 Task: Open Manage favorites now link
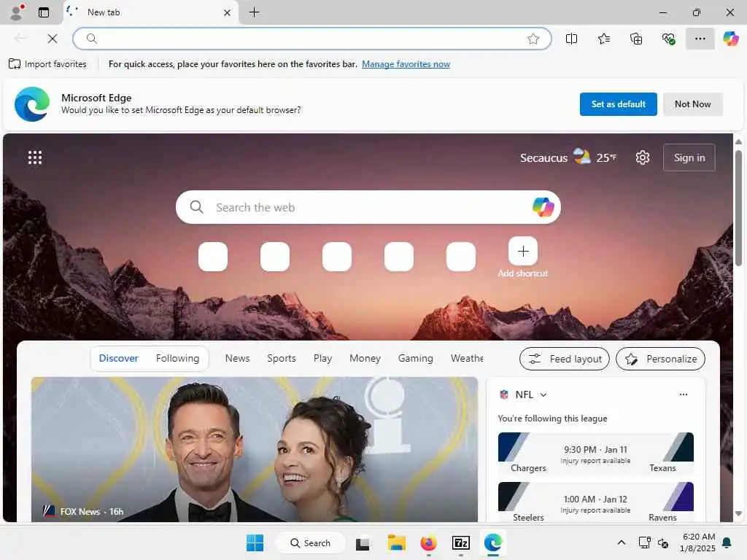pyautogui.click(x=406, y=64)
